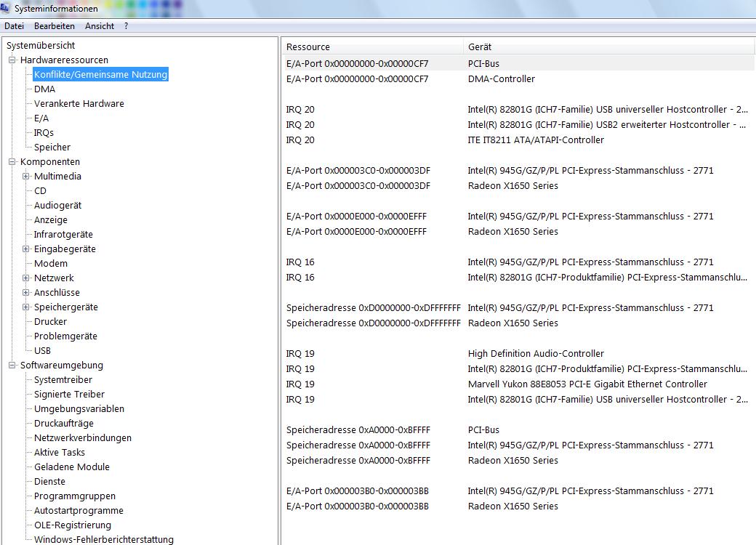756x545 pixels.
Task: Open the Datei menu
Action: tap(14, 26)
